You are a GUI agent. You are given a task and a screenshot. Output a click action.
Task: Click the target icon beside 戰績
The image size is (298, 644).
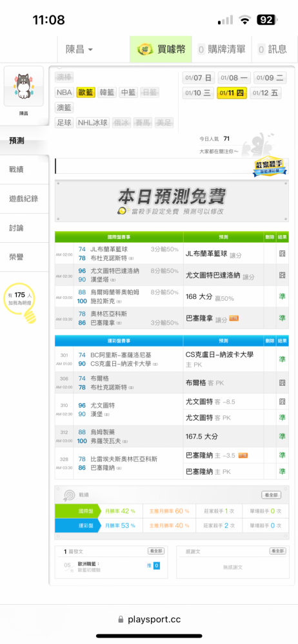click(x=68, y=495)
